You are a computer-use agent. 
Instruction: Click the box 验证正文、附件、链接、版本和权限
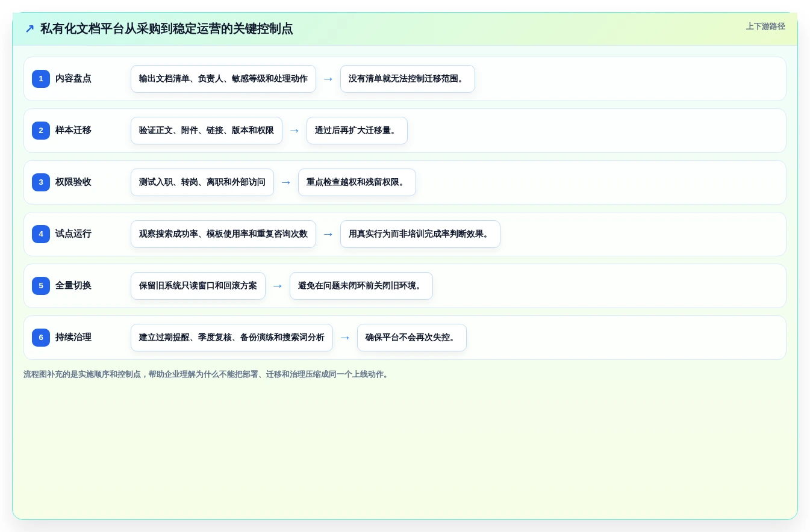click(x=207, y=131)
